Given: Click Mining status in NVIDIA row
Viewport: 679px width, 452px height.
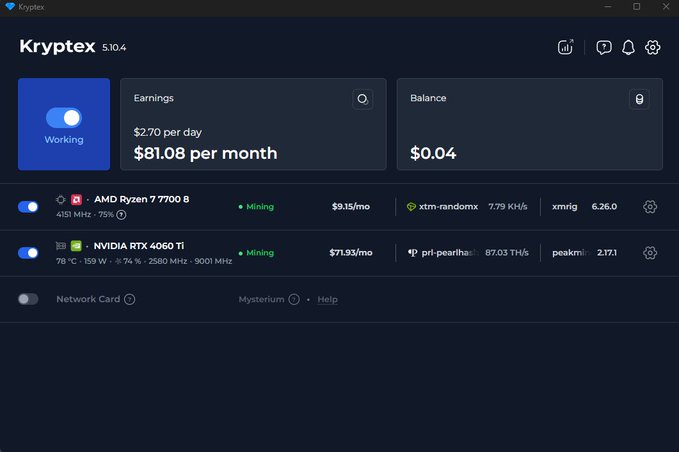Looking at the screenshot, I should 256,252.
